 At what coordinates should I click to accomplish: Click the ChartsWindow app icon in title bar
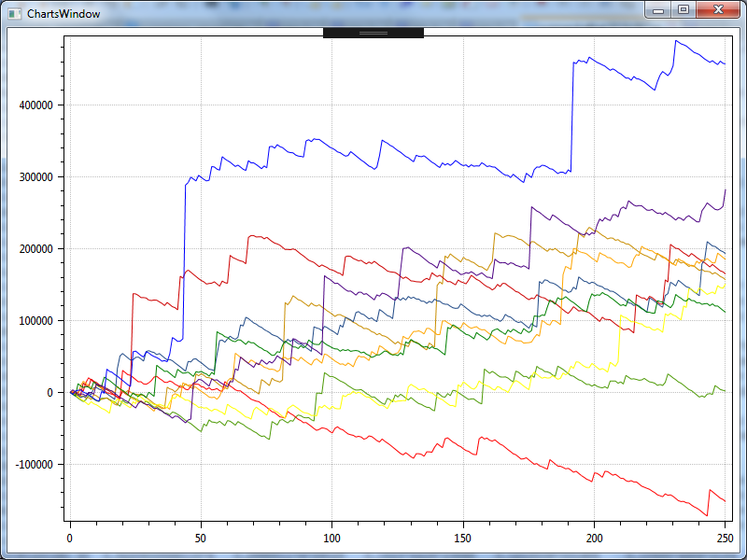15,14
